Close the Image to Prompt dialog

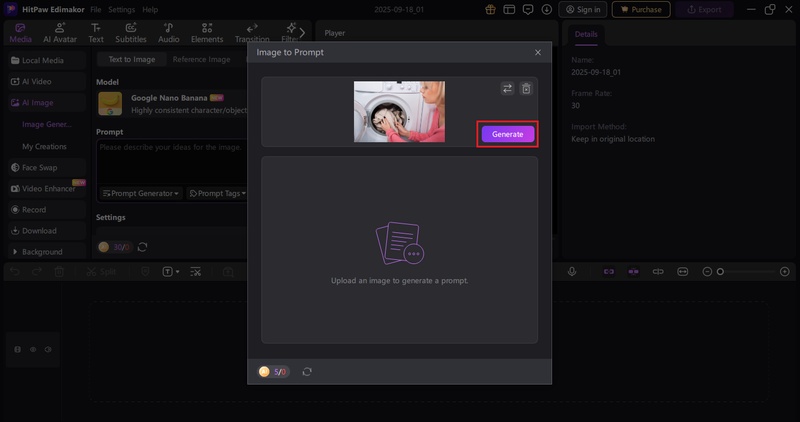tap(538, 53)
